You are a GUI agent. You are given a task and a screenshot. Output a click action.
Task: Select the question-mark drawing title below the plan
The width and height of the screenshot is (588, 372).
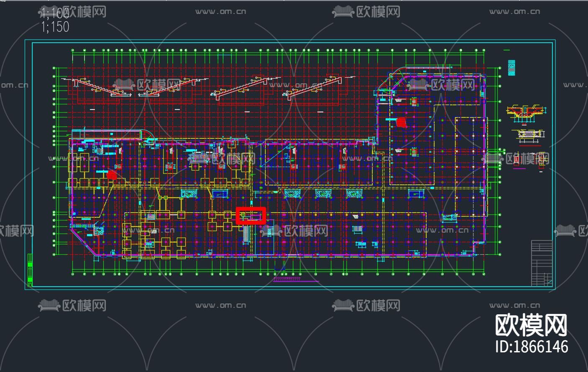point(287,278)
